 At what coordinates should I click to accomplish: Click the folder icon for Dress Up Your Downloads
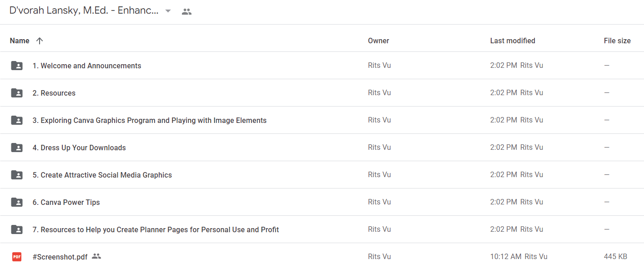[x=17, y=148]
